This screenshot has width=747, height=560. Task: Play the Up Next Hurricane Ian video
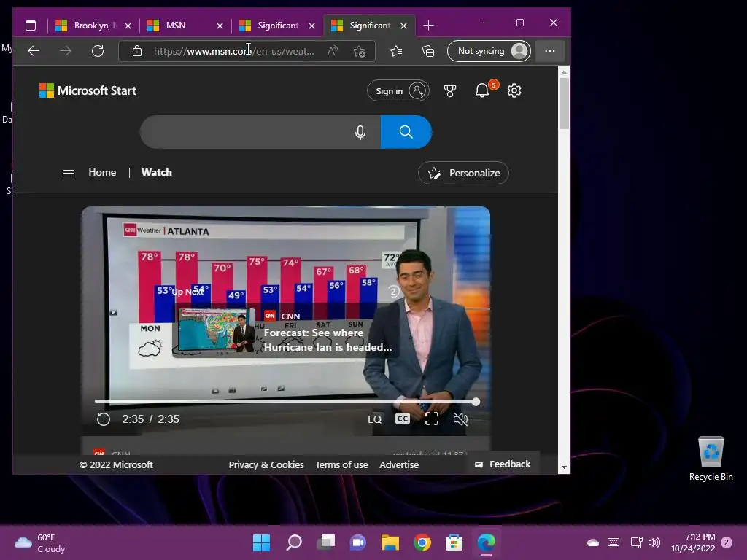pos(286,331)
